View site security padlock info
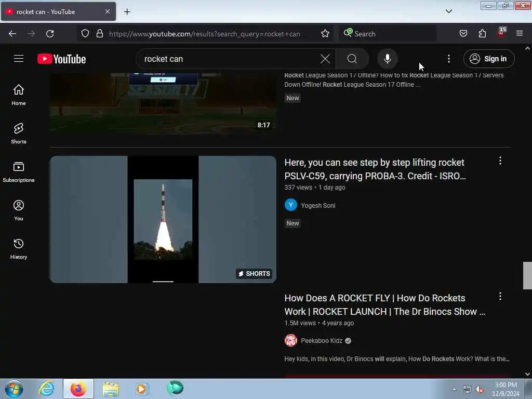The height and width of the screenshot is (399, 532). click(x=99, y=34)
